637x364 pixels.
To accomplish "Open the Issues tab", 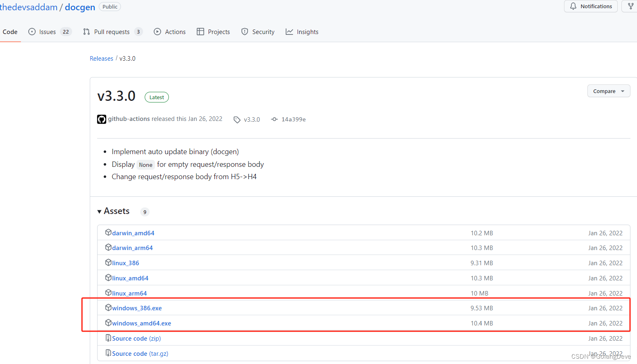I will [50, 32].
